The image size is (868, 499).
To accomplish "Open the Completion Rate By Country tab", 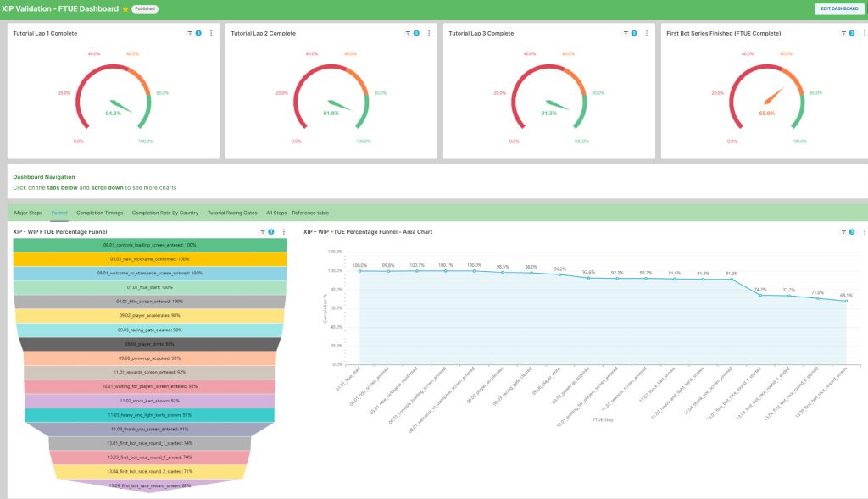I will [165, 213].
